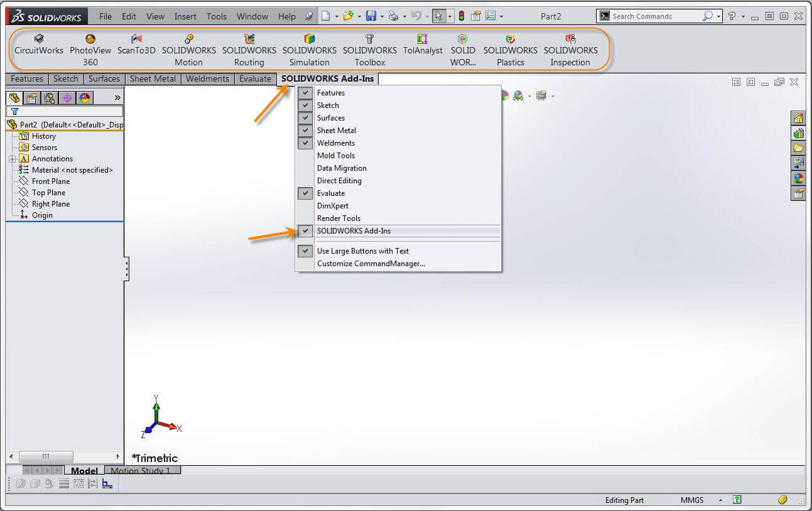Disable Use Large Buttons with Text
The width and height of the screenshot is (812, 511).
(305, 250)
